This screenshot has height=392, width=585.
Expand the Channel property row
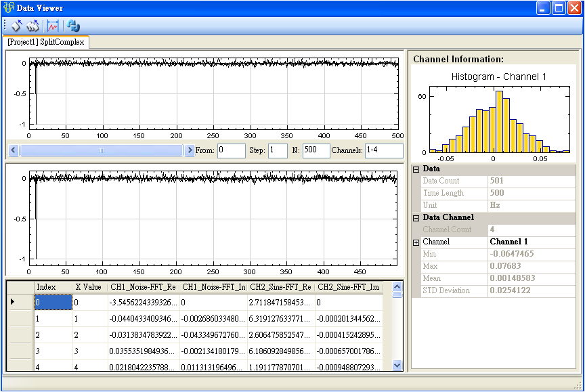(x=416, y=242)
